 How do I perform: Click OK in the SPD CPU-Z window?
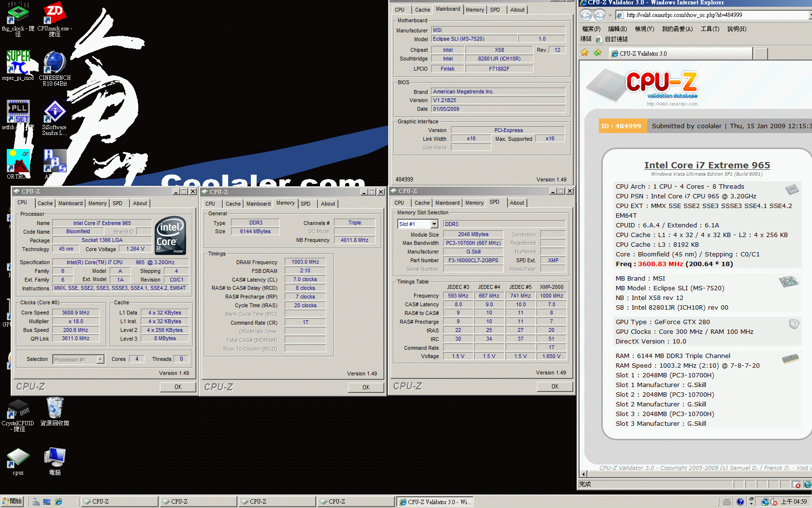pos(555,387)
